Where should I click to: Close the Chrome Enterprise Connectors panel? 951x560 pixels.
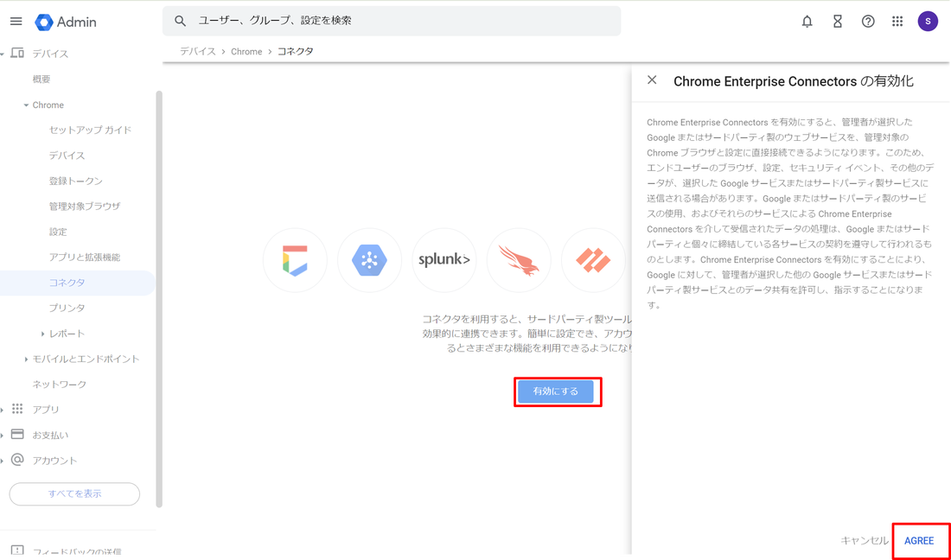(x=652, y=80)
